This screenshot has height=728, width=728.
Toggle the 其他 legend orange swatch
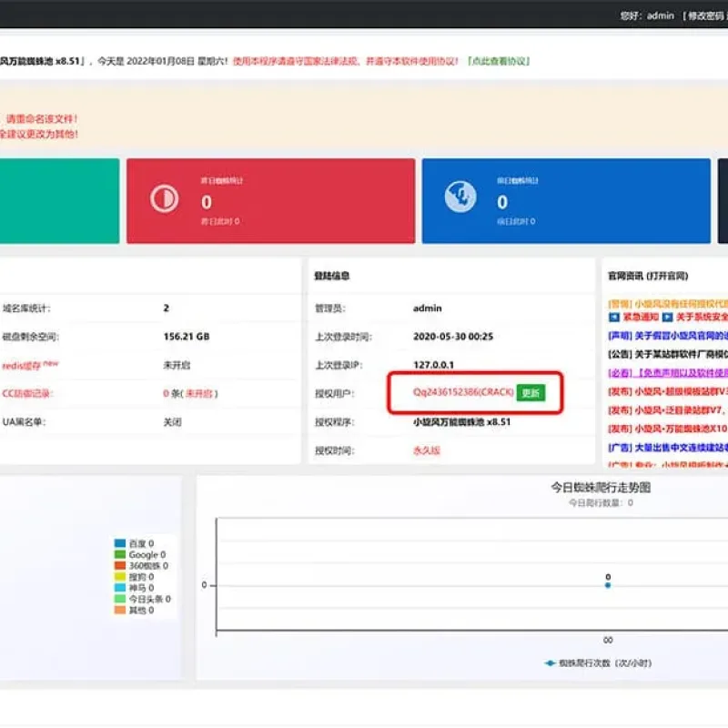(120, 610)
